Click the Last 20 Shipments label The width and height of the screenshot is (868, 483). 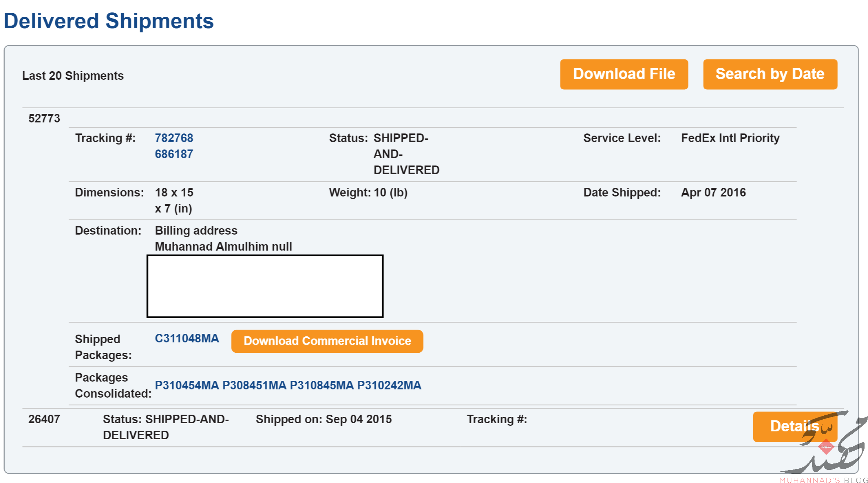pos(73,76)
